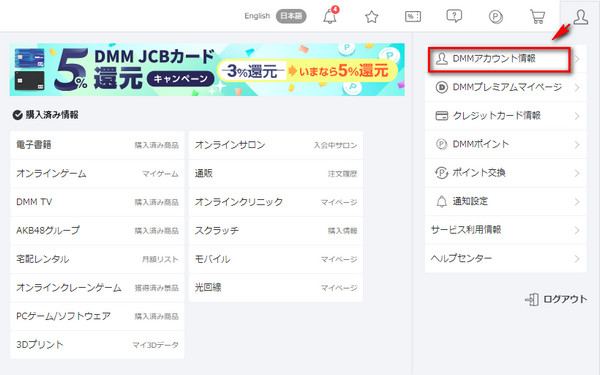
Task: Click the P icon beside DMMポイント
Action: [x=442, y=144]
